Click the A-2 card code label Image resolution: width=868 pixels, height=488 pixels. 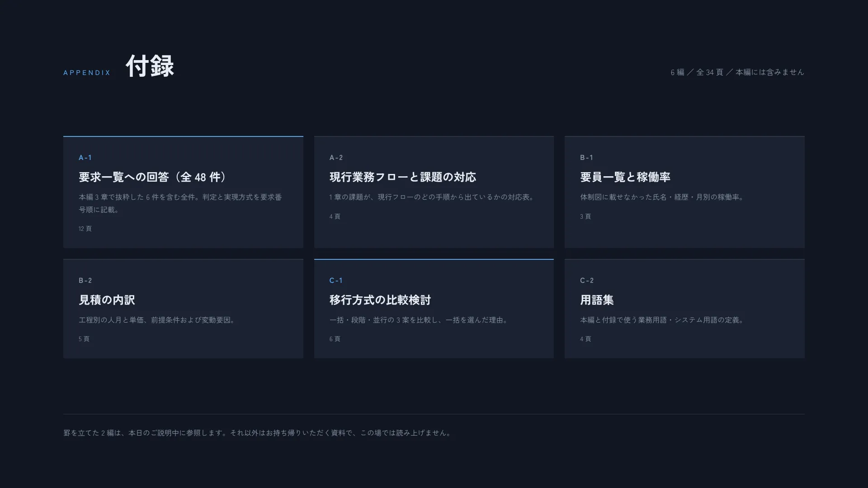(336, 158)
